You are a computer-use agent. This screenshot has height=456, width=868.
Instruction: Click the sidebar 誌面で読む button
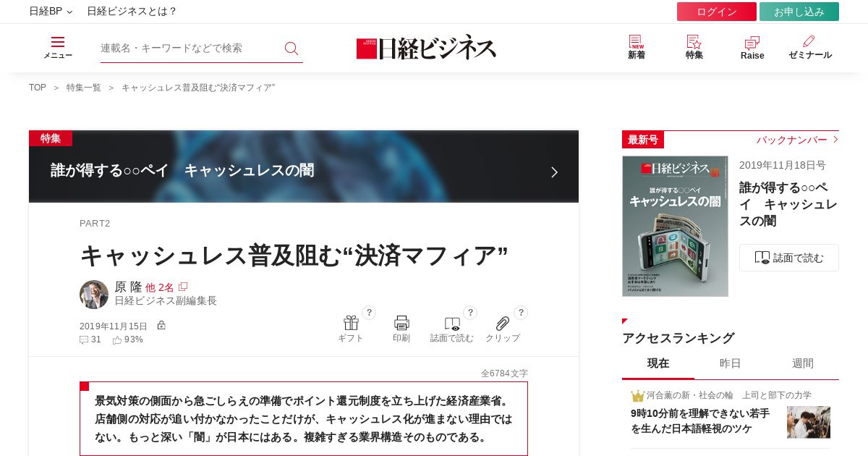click(789, 258)
